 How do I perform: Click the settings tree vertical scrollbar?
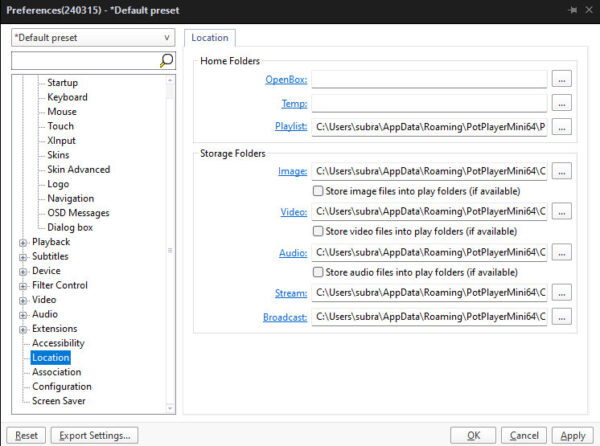coord(170,245)
